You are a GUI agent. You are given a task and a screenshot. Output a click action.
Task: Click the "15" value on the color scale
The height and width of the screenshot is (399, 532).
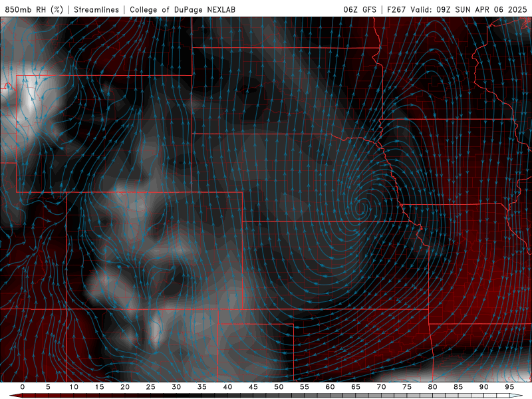click(99, 387)
